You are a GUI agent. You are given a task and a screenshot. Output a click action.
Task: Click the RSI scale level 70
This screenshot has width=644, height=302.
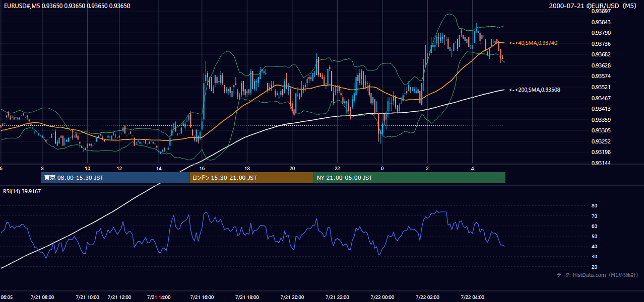click(x=594, y=216)
